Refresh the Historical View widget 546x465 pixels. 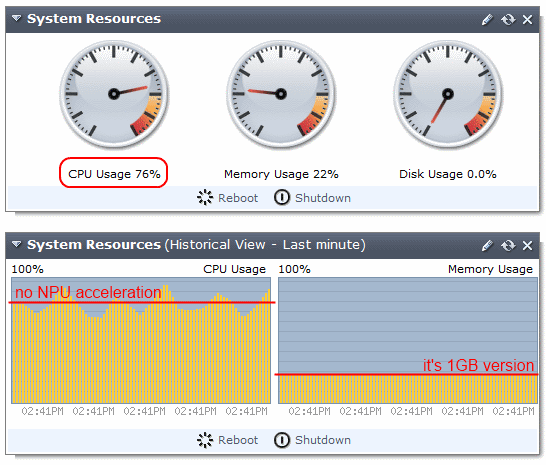pyautogui.click(x=508, y=246)
